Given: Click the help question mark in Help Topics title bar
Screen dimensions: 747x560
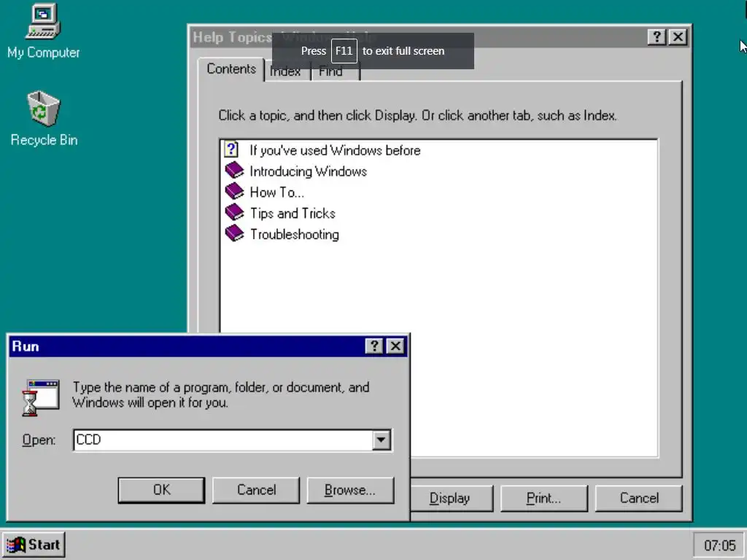Looking at the screenshot, I should [x=657, y=36].
